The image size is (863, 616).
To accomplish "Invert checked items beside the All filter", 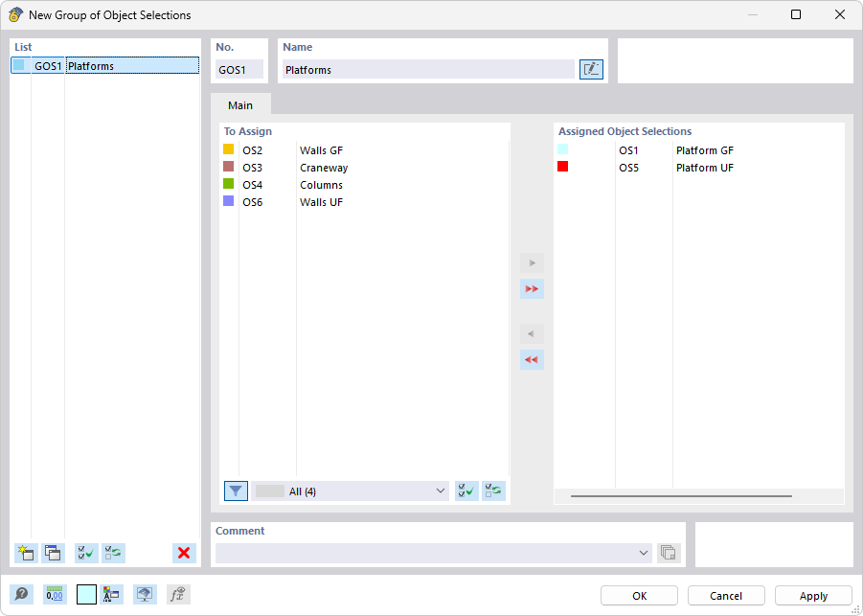I will coord(491,491).
